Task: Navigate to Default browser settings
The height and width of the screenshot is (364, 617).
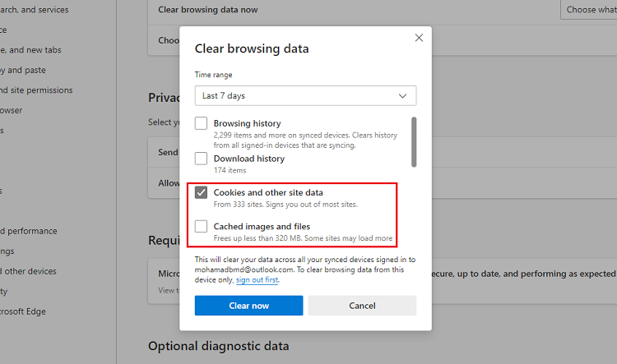Action: 12,110
